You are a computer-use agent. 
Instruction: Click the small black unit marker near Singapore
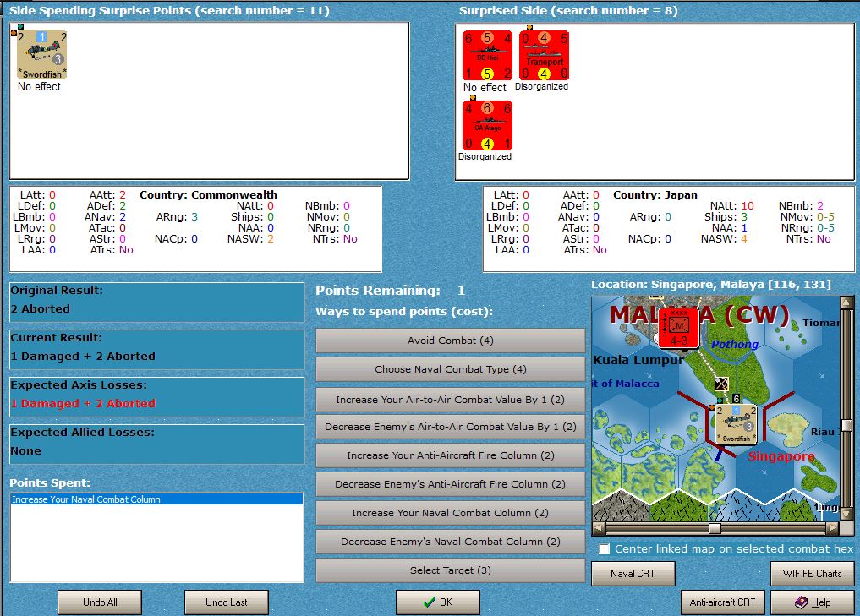pos(722,384)
